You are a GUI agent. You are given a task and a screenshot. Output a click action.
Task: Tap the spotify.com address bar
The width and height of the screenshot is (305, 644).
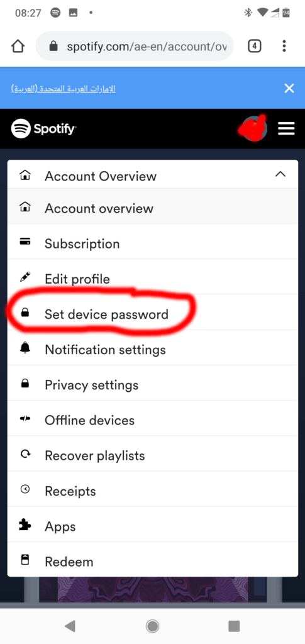(x=135, y=46)
